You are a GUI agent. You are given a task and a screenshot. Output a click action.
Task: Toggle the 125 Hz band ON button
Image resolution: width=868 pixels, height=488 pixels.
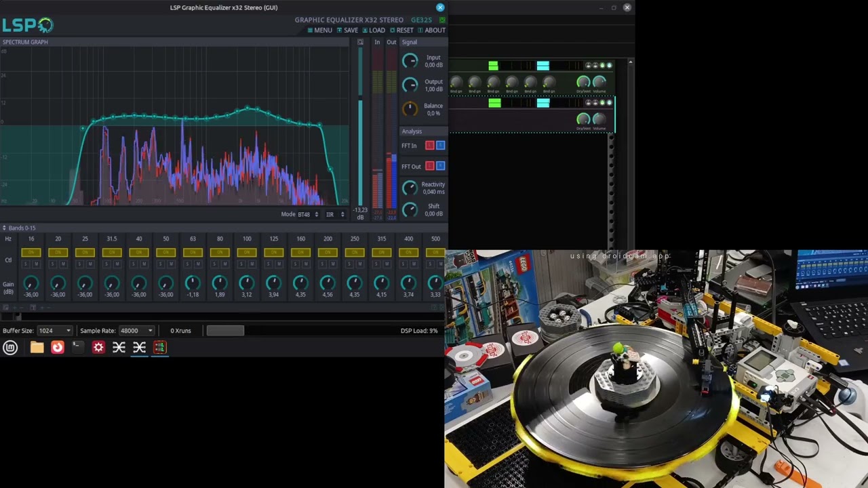pos(273,253)
